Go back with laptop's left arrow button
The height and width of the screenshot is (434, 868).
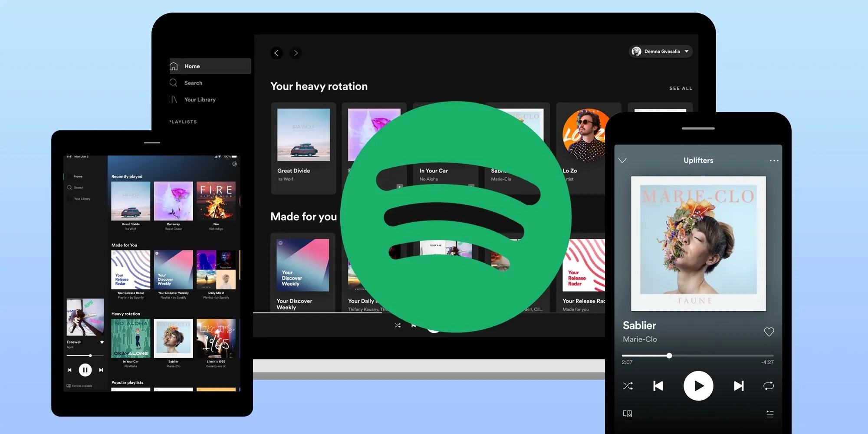coord(276,53)
